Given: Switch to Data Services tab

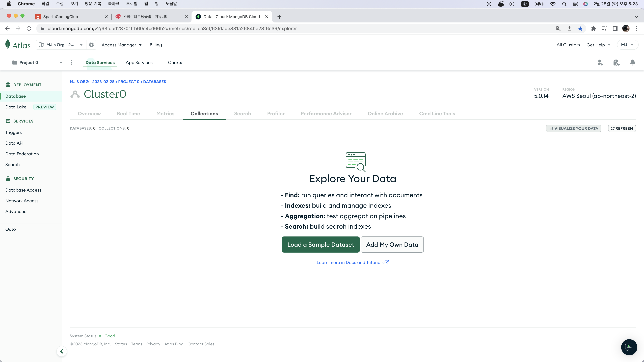Looking at the screenshot, I should click(100, 63).
